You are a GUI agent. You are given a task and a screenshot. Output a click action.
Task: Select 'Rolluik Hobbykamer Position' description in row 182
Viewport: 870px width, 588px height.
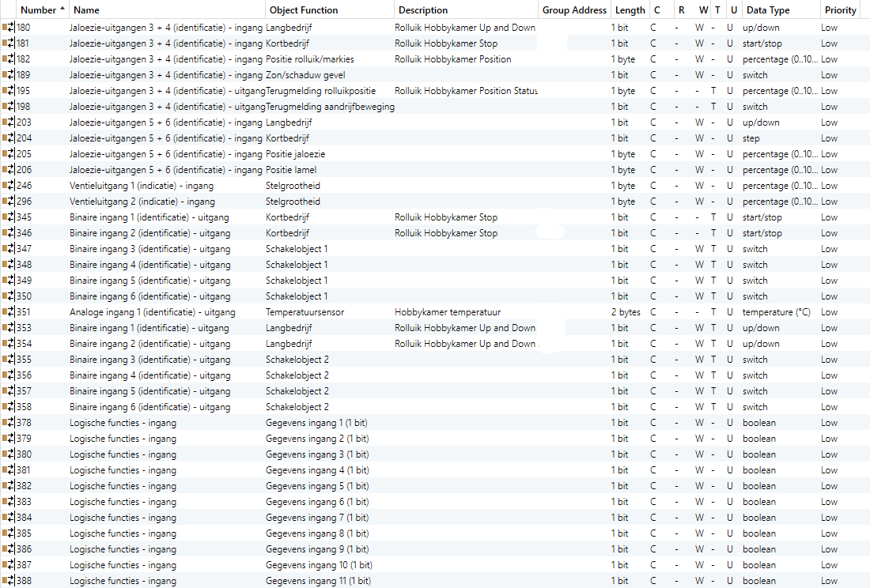[452, 59]
